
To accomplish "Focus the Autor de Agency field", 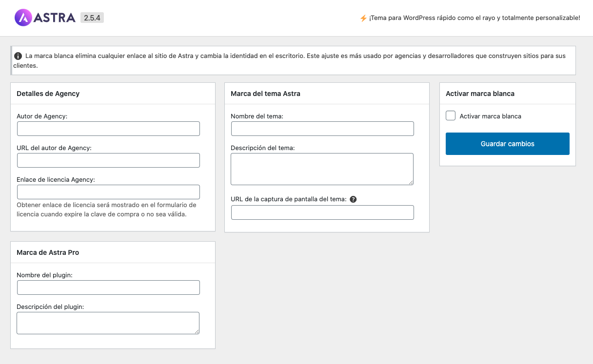I will pos(108,129).
